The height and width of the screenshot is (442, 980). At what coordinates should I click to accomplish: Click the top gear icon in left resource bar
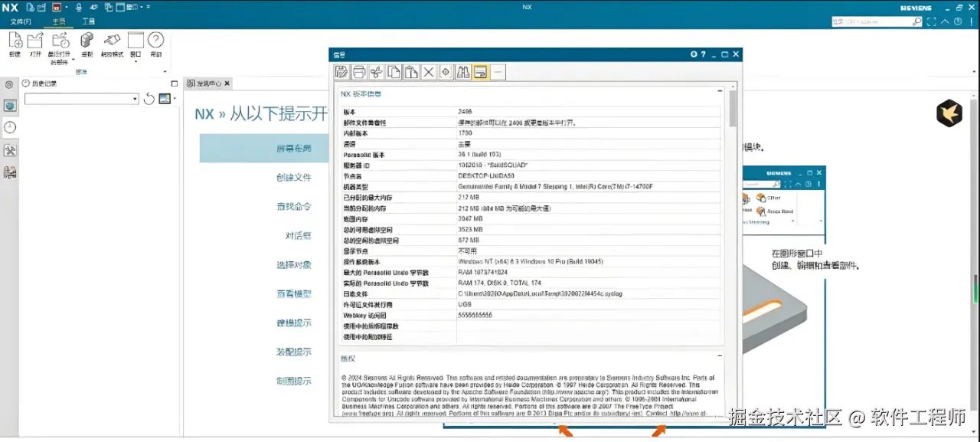point(9,85)
